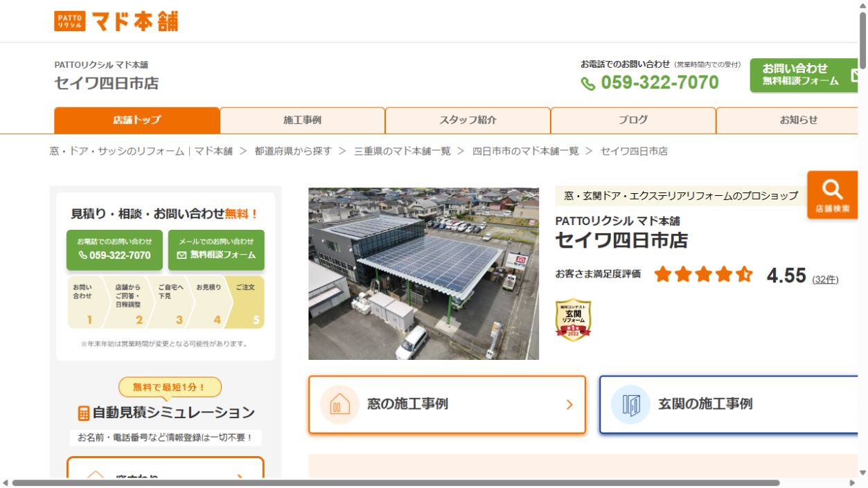Open the 店舗トップ tab

[x=137, y=120]
